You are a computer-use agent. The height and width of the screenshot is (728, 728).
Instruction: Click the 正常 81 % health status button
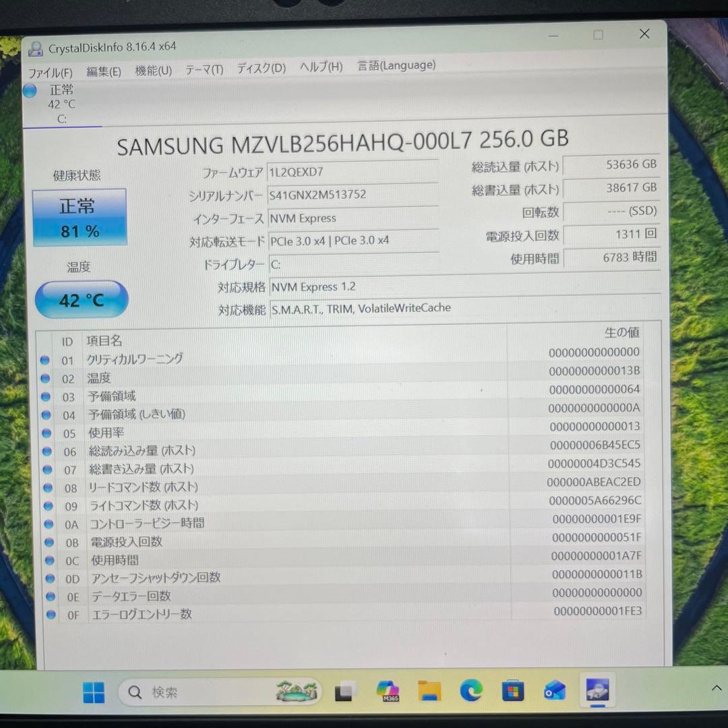(80, 217)
